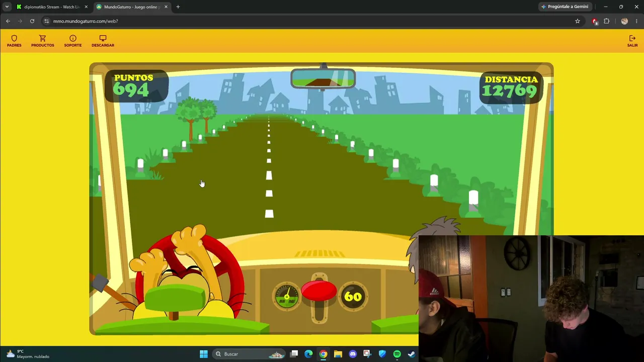The image size is (644, 362).
Task: Launch Microsoft Edge from the taskbar
Action: coord(308,354)
